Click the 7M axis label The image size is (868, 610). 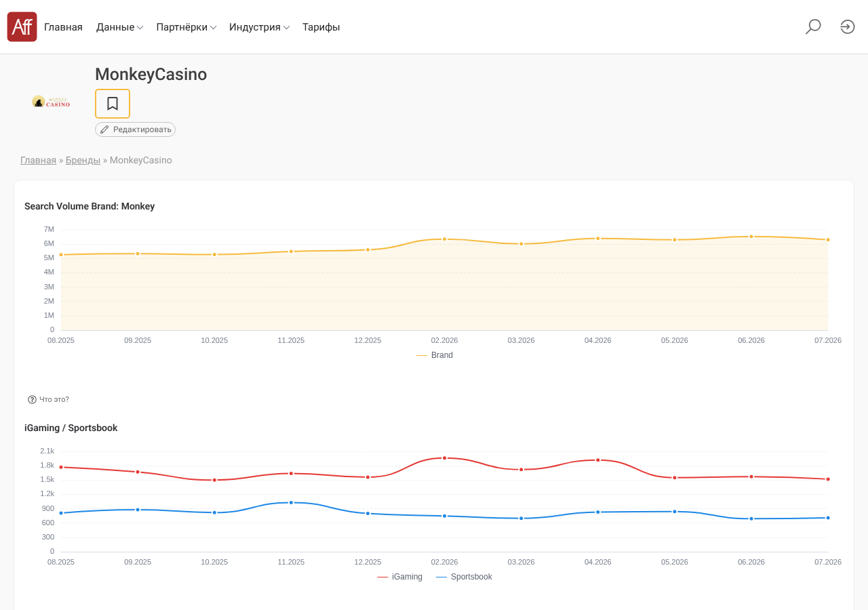(x=49, y=229)
